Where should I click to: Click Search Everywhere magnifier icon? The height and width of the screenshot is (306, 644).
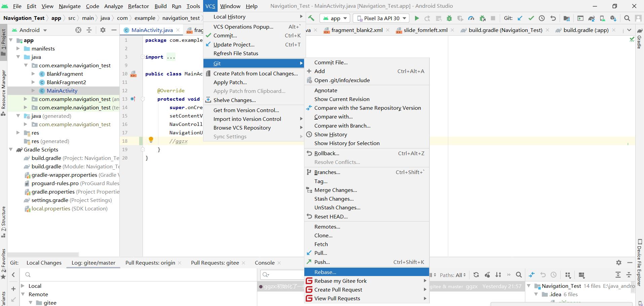627,18
